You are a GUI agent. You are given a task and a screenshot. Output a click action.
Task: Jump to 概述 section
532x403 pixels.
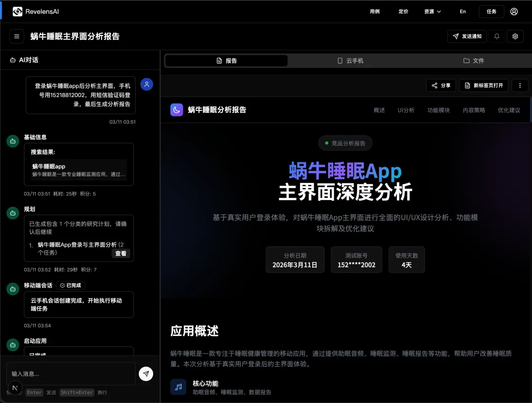click(x=379, y=110)
